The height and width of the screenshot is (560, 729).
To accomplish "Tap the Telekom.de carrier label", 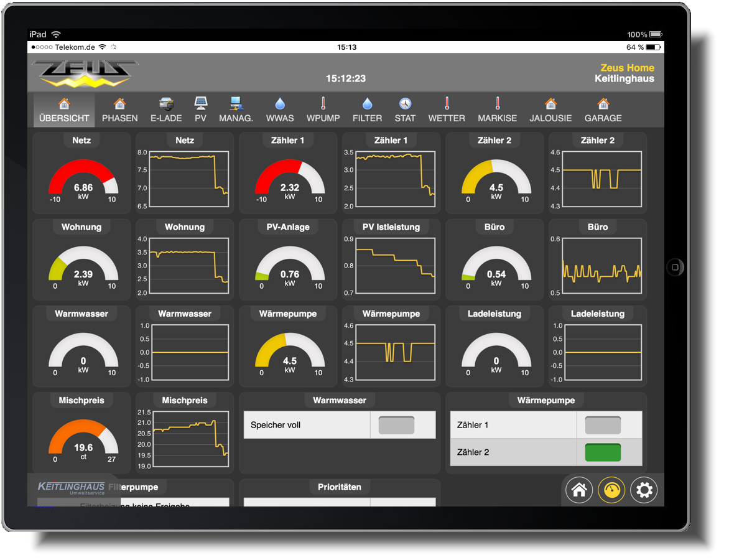I will [76, 47].
